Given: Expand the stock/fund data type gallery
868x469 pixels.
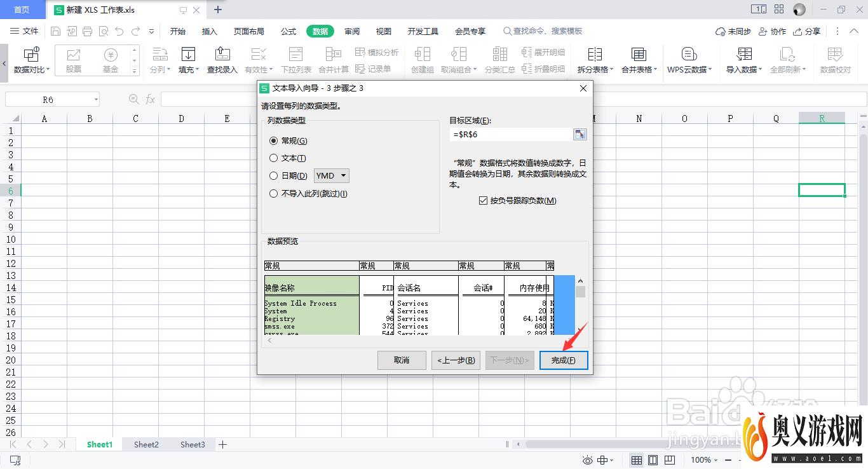Looking at the screenshot, I should click(134, 71).
